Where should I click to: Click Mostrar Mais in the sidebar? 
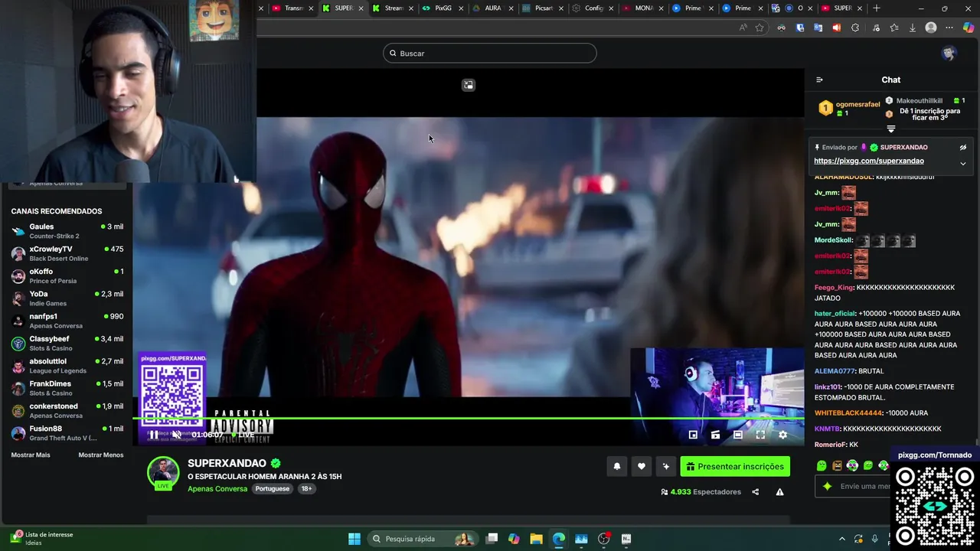[31, 455]
